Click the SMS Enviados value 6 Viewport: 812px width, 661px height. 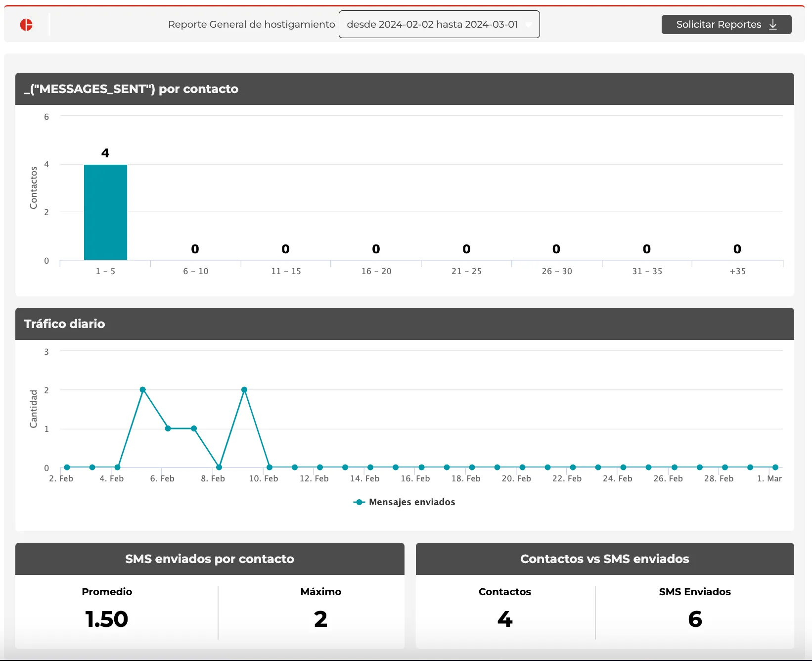[695, 619]
